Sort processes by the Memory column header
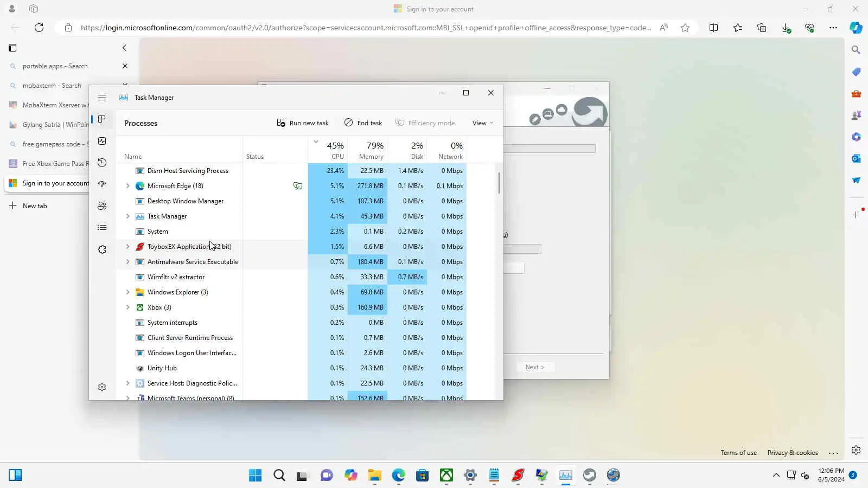868x488 pixels. coord(367,150)
